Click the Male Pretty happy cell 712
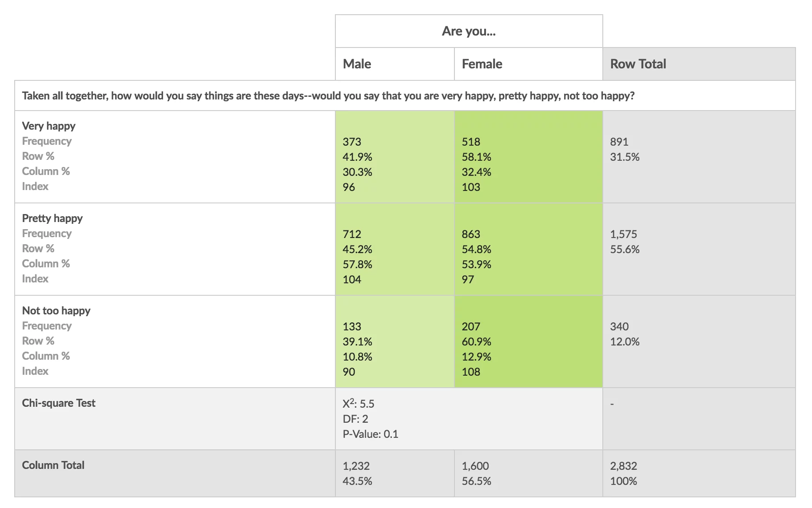This screenshot has height=508, width=812. coord(352,234)
